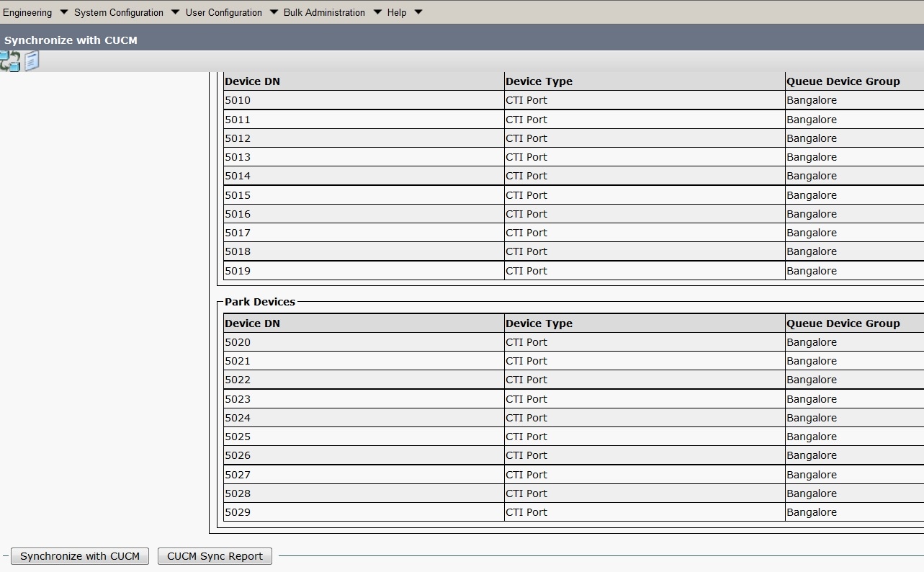Expand the arrow next to Help
Screen dimensions: 924x572
click(x=418, y=12)
